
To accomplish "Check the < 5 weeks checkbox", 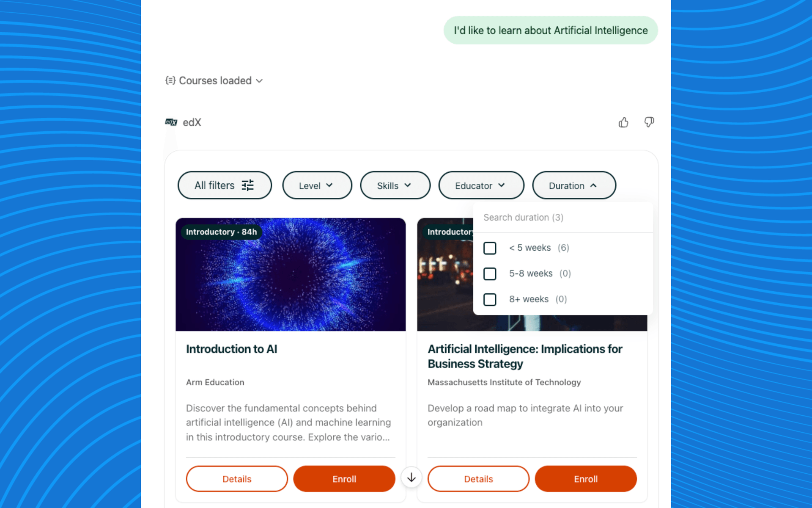I will [x=490, y=248].
